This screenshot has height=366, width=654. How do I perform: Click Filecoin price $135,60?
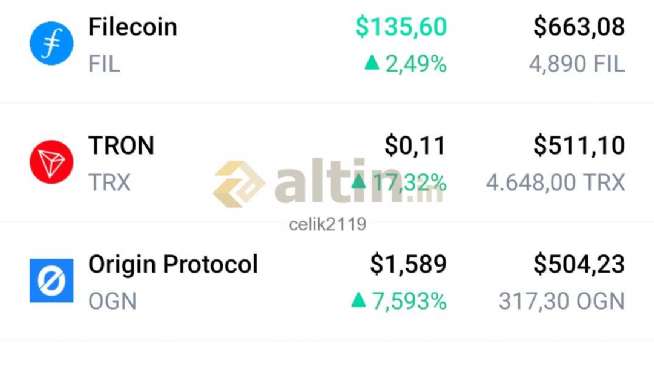[x=401, y=27]
